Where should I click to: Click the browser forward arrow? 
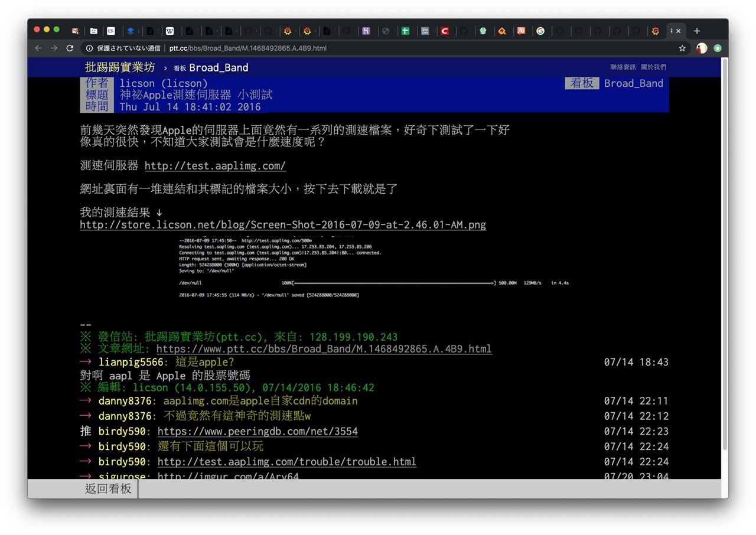54,48
